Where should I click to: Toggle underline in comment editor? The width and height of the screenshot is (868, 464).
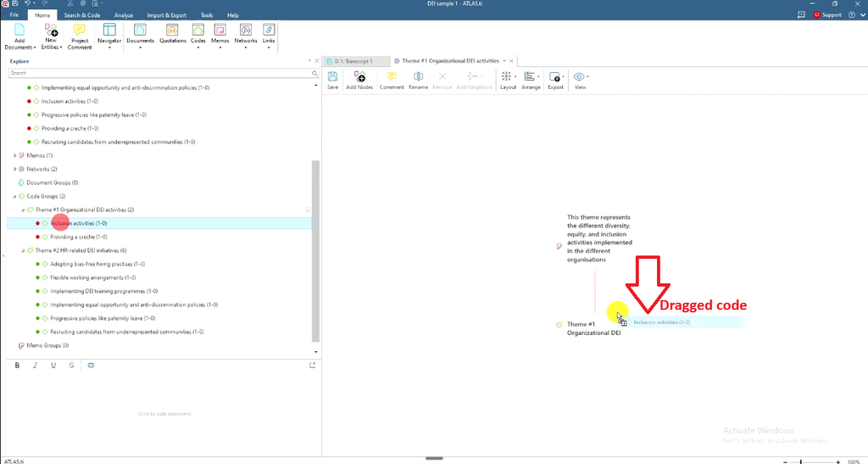(53, 366)
